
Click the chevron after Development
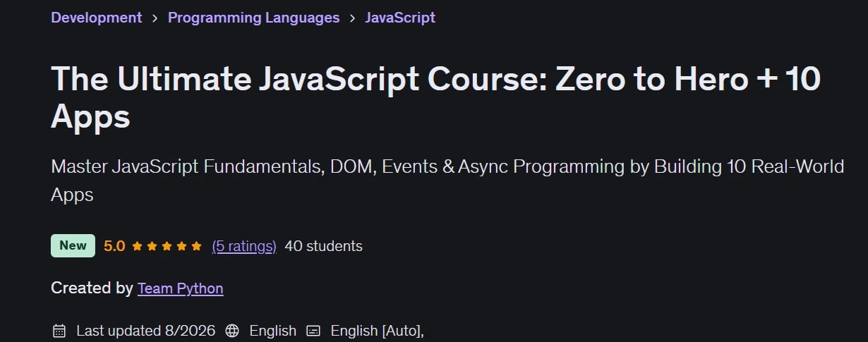pos(155,18)
